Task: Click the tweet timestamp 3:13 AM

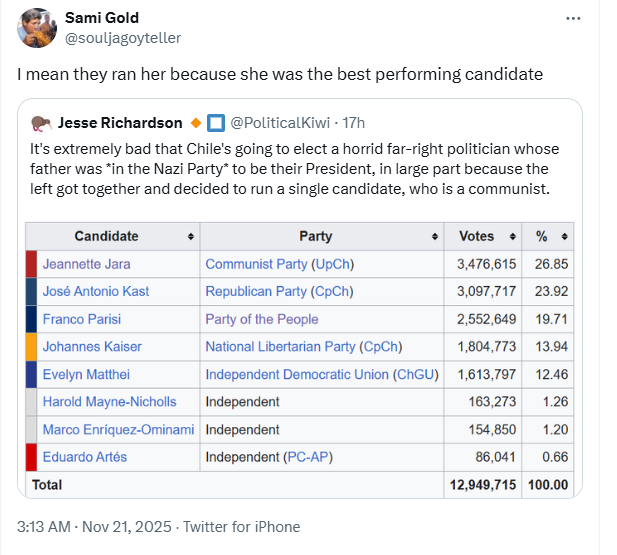Action: (45, 527)
